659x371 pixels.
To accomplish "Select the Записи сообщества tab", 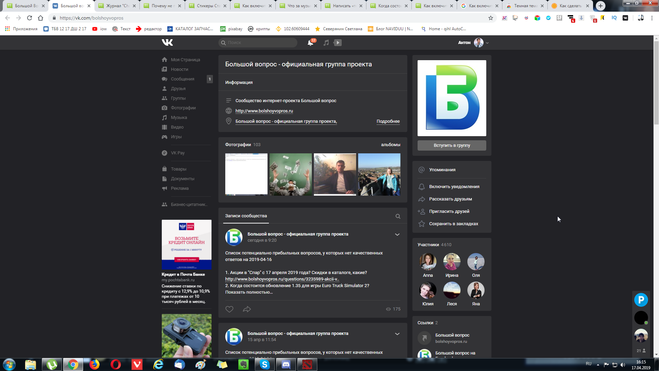I will coord(246,216).
